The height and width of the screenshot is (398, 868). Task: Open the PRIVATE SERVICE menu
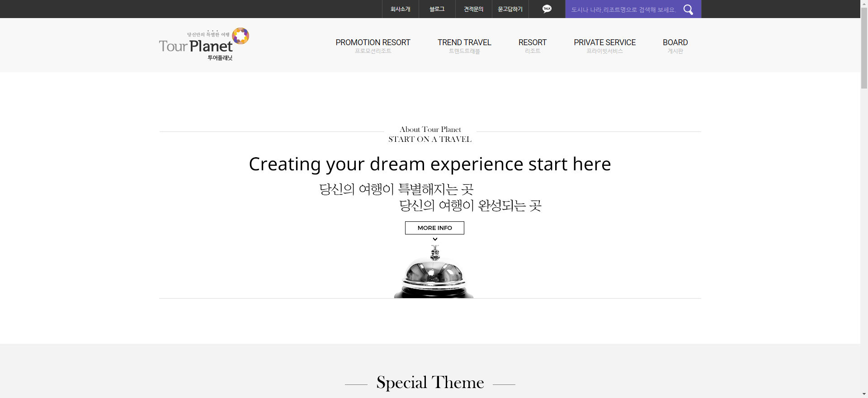[604, 43]
